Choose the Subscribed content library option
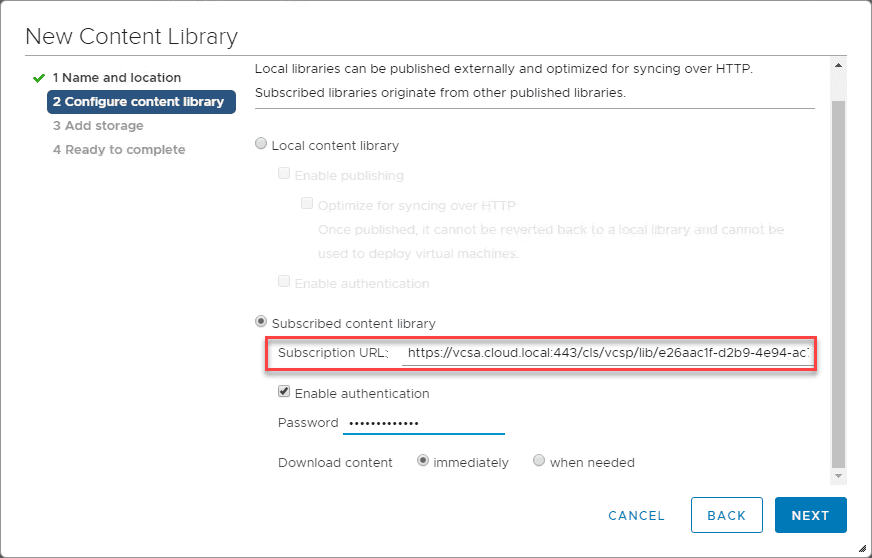 [262, 322]
